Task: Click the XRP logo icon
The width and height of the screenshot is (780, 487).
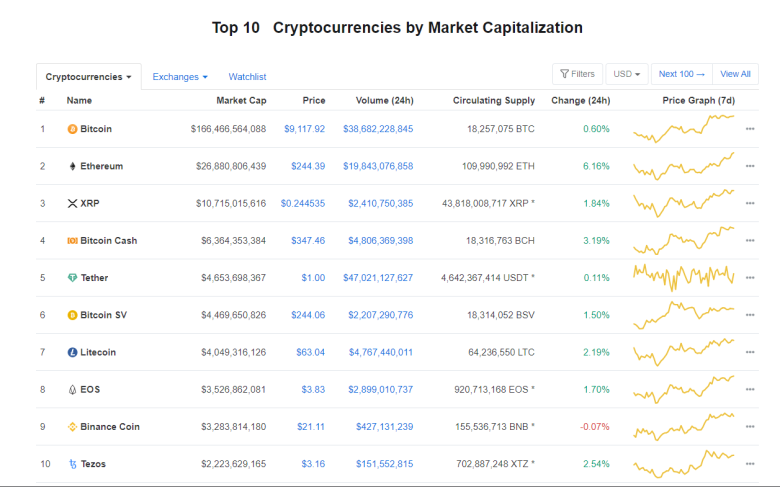Action: coord(72,203)
